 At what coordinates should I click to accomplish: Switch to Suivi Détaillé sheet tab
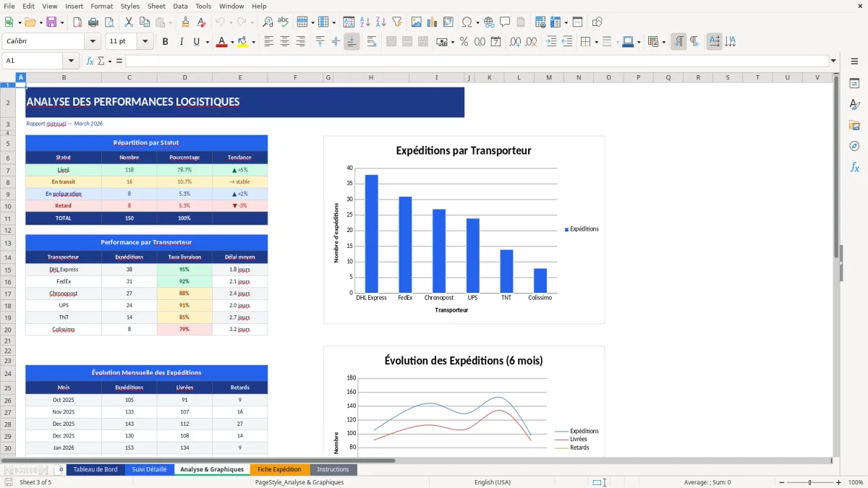click(149, 469)
